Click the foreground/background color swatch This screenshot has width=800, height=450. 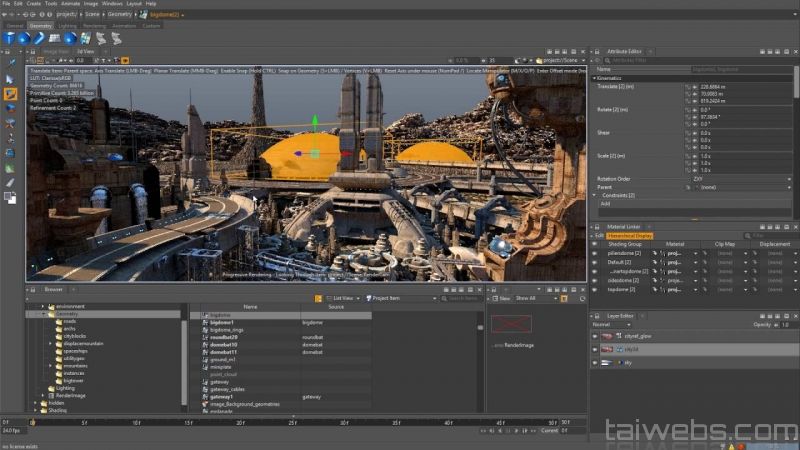(x=10, y=197)
